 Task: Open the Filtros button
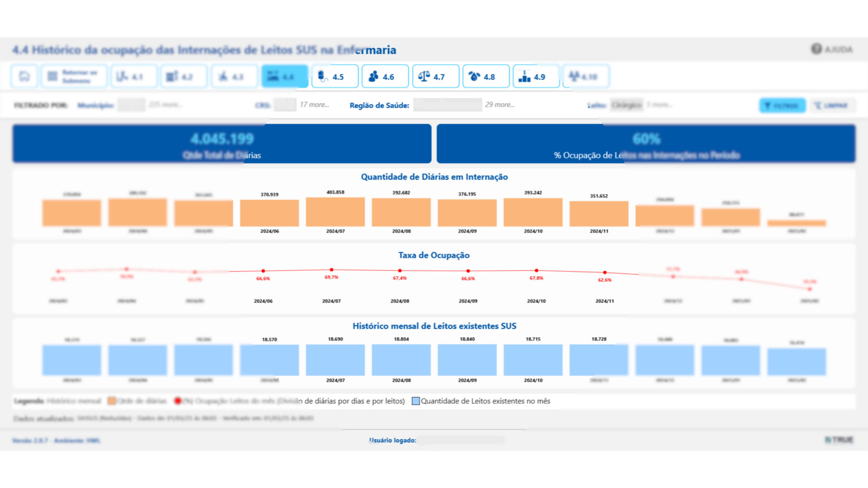[782, 105]
